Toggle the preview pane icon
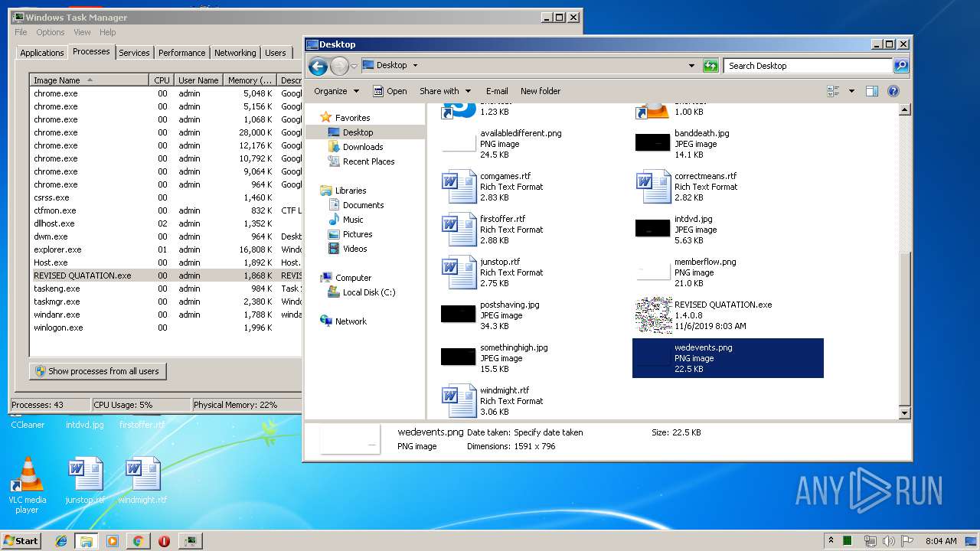Image resolution: width=980 pixels, height=551 pixels. (871, 91)
